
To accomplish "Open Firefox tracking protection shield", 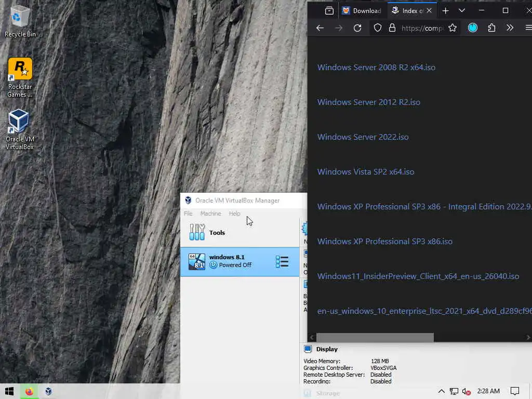I will (378, 28).
